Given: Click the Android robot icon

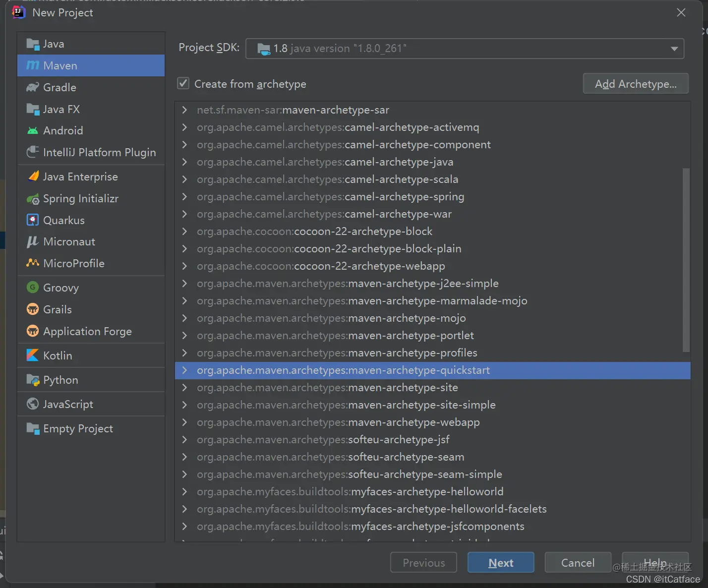Looking at the screenshot, I should point(33,131).
